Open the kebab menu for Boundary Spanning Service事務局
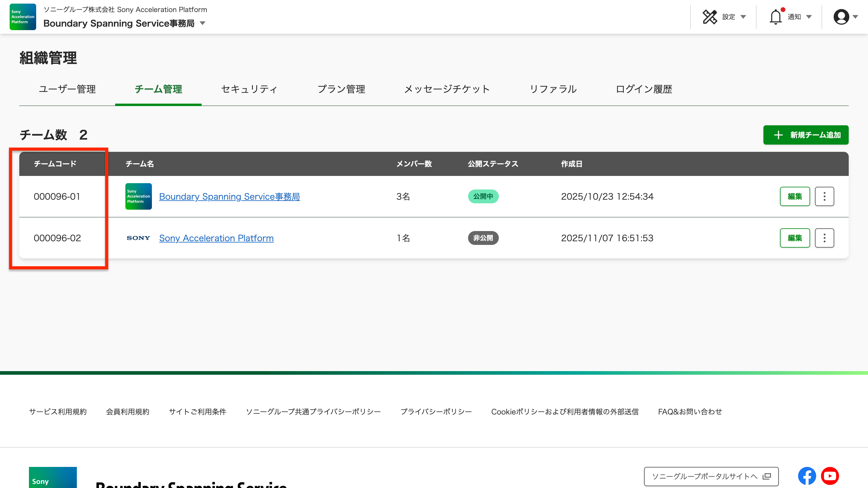868x488 pixels. pos(824,196)
